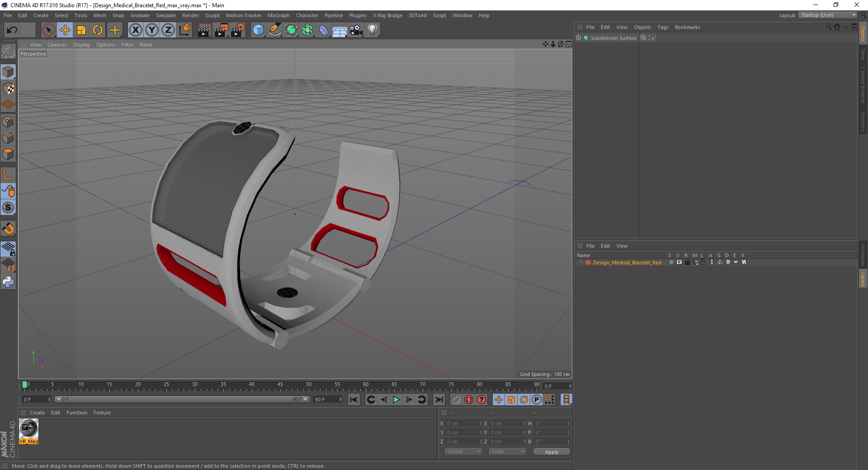Toggle Parameter keyframe recording P icon

(x=537, y=399)
